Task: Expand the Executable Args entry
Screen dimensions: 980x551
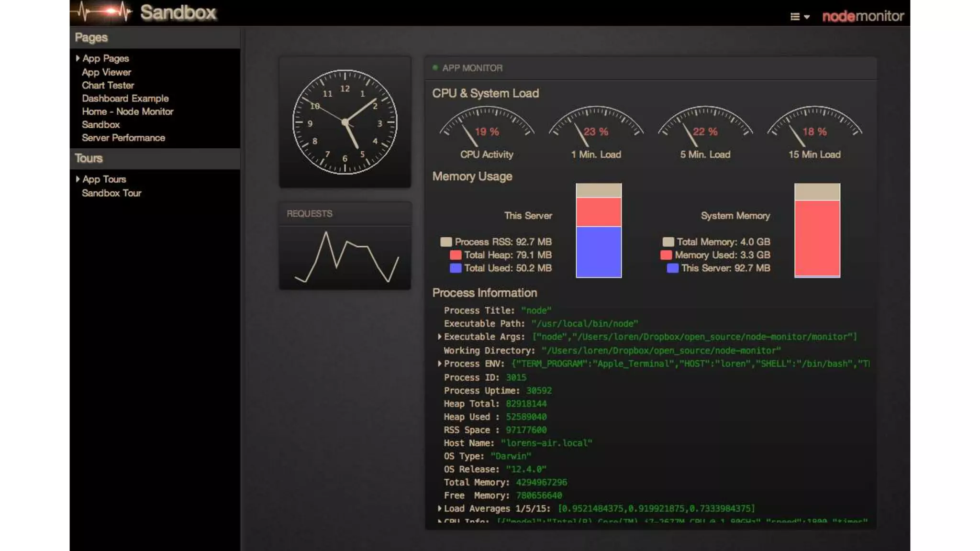Action: [439, 337]
